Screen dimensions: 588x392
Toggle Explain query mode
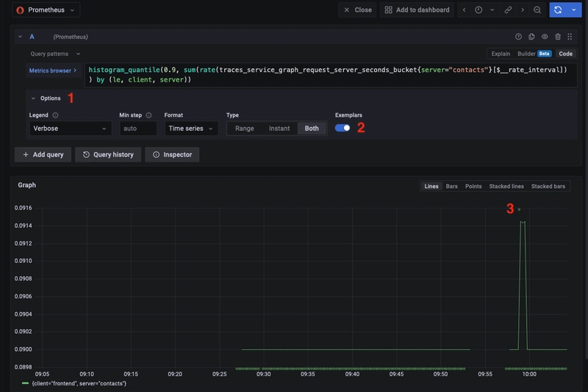pyautogui.click(x=501, y=54)
